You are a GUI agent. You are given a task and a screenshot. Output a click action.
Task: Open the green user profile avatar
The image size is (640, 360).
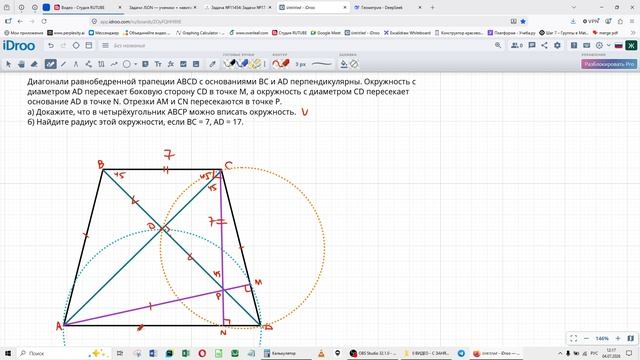point(631,45)
